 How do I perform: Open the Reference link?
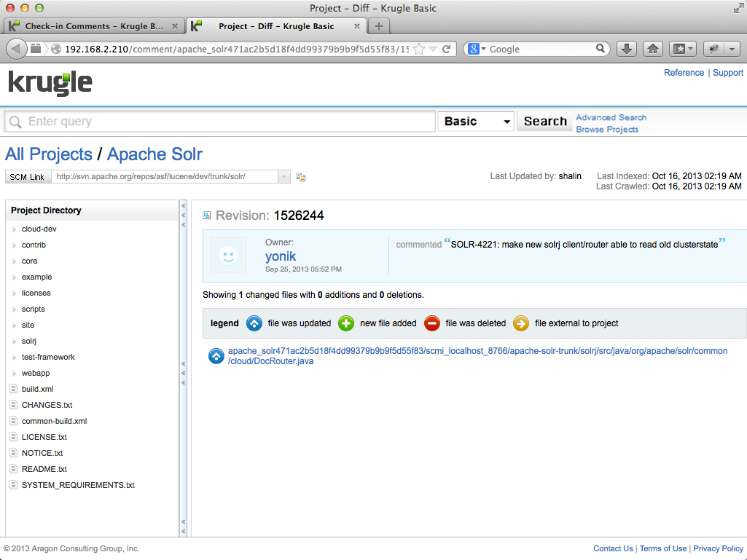coord(684,72)
